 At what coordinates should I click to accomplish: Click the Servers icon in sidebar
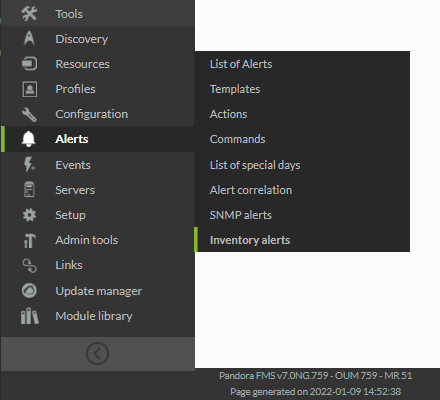29,189
